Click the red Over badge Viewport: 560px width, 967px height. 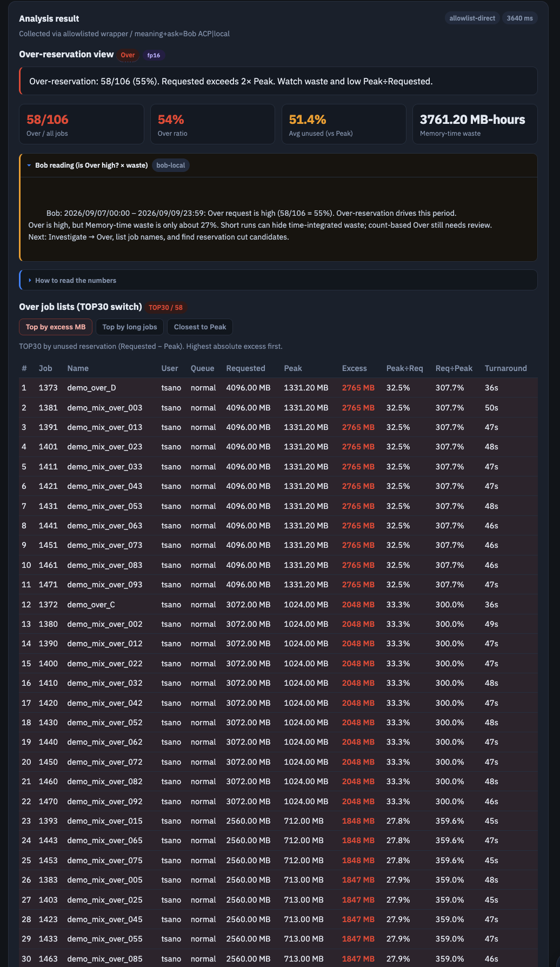pos(128,55)
